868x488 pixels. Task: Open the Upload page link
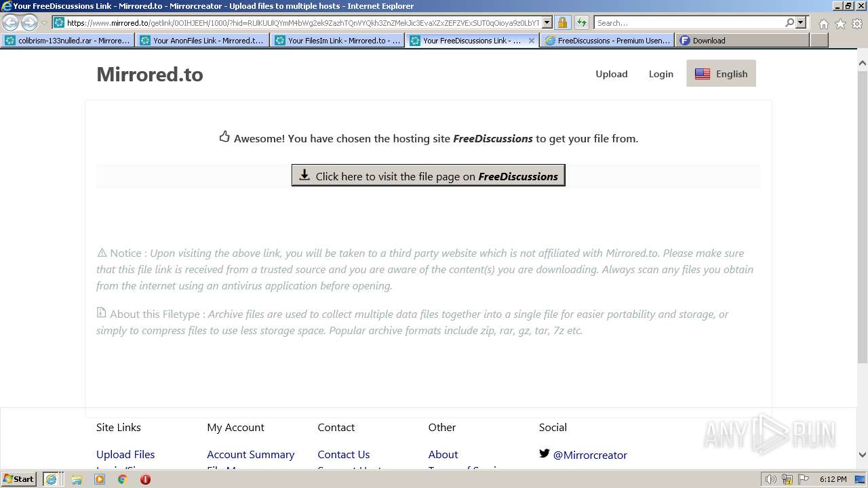[x=611, y=74]
